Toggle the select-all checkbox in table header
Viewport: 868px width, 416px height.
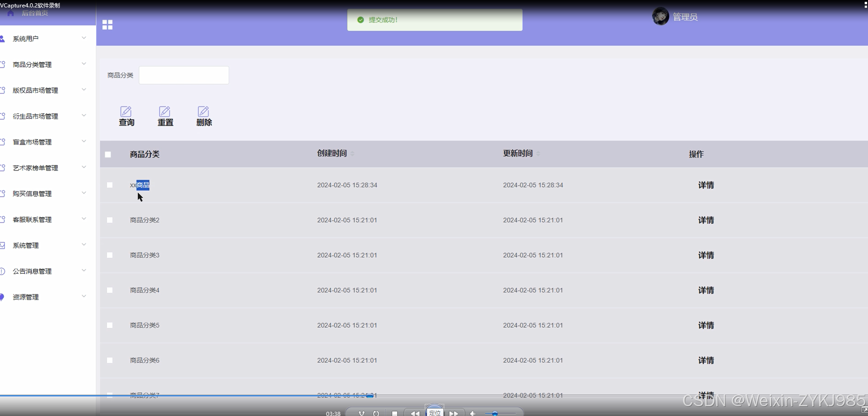pyautogui.click(x=108, y=154)
